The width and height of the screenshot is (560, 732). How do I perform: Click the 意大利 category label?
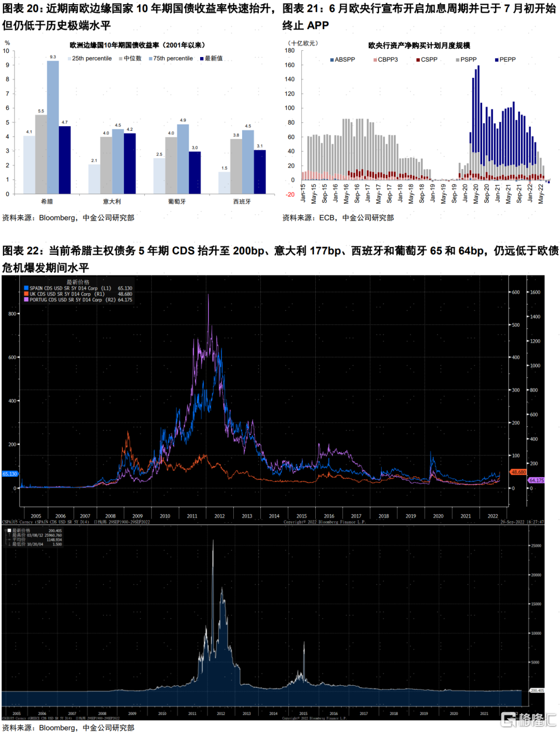point(111,201)
